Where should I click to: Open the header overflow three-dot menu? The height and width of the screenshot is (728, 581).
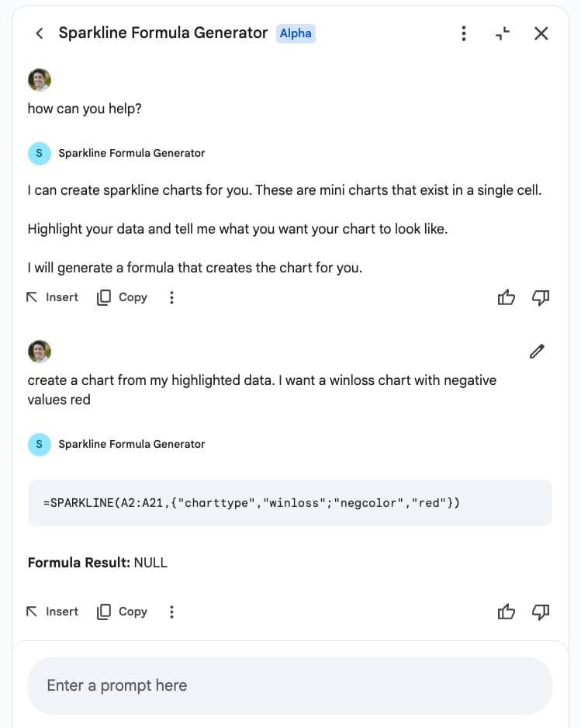click(x=464, y=33)
